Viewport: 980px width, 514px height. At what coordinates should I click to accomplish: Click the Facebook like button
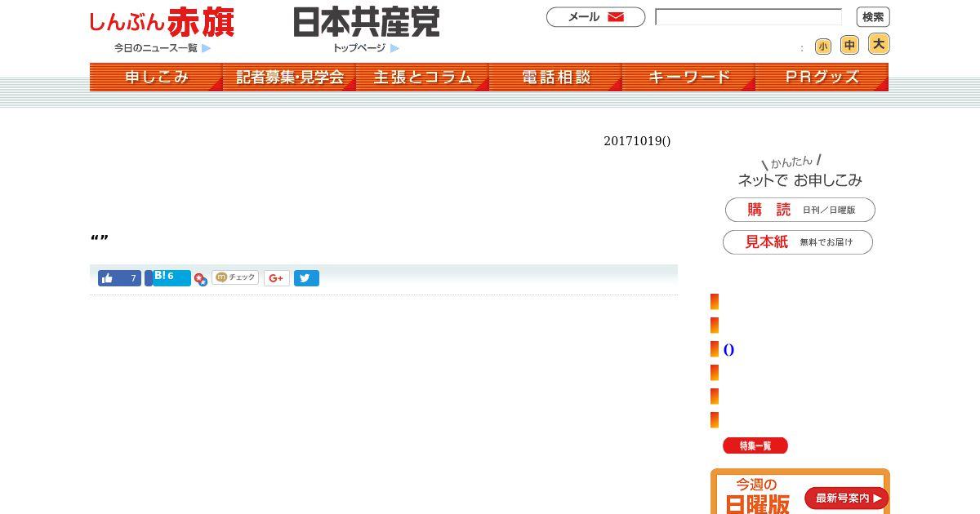[119, 278]
